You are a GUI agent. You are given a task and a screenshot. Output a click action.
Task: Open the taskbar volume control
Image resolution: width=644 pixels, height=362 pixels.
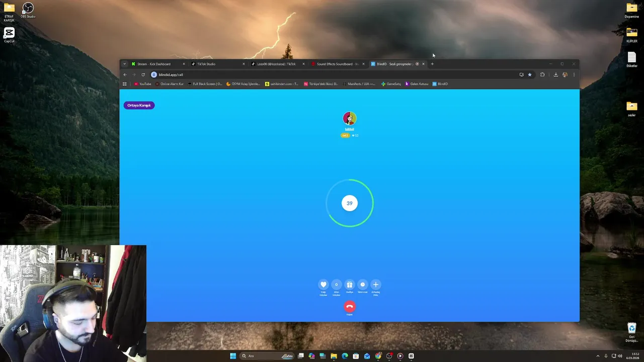coord(620,356)
